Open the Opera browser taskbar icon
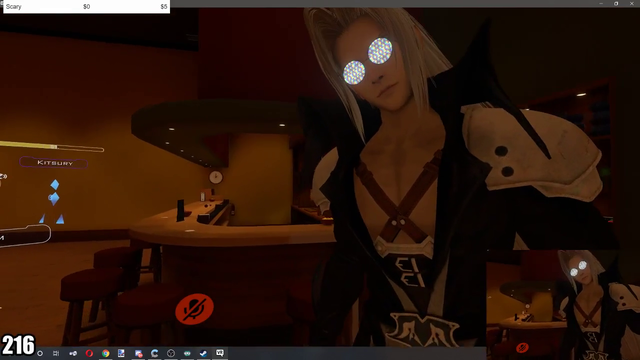Image resolution: width=640 pixels, height=360 pixels. tap(89, 353)
